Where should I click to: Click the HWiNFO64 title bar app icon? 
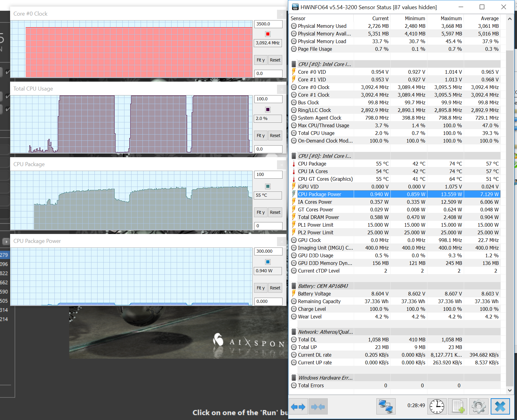tap(295, 7)
